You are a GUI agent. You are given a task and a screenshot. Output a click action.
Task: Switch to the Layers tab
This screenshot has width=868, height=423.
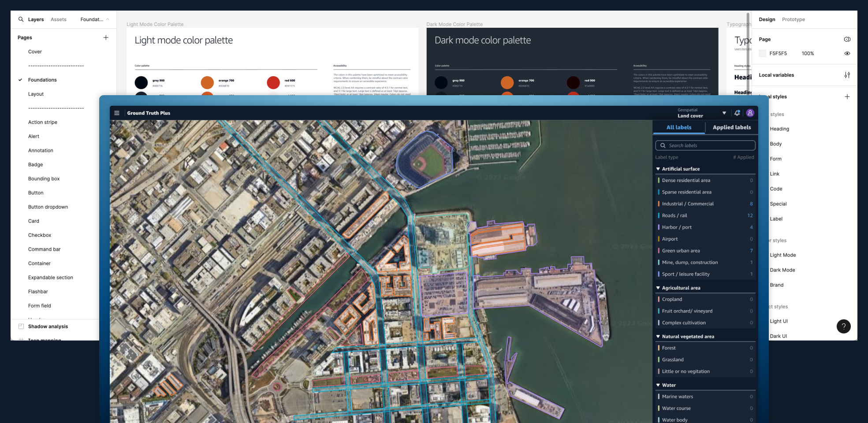(x=36, y=19)
